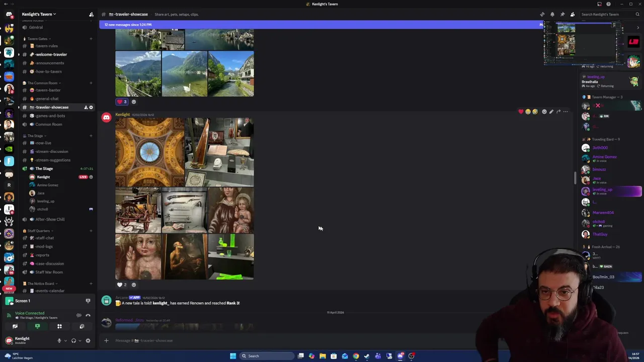The image size is (644, 362).
Task: Add attachment with the plus button
Action: (106, 340)
